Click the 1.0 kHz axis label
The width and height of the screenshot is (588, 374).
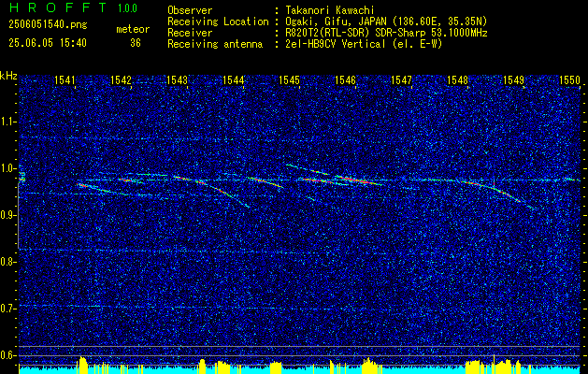(7, 168)
